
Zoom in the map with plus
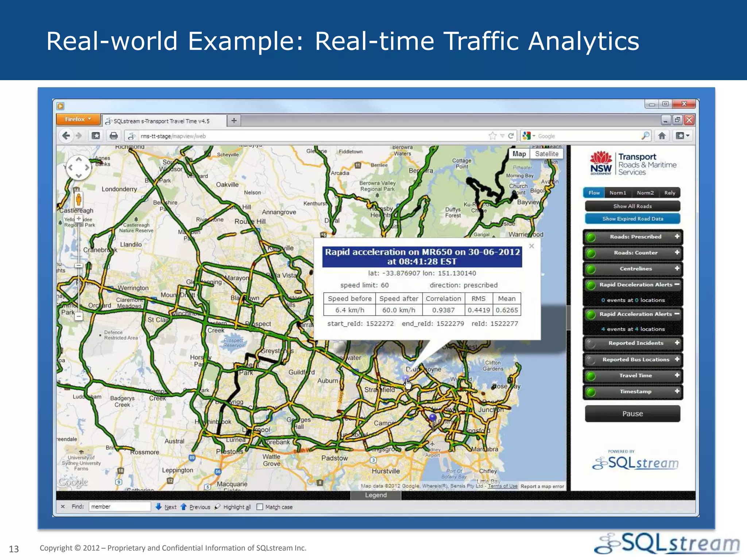tap(79, 218)
